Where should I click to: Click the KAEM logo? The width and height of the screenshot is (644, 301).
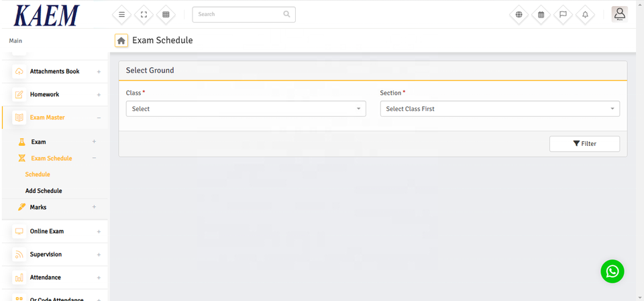pyautogui.click(x=46, y=15)
